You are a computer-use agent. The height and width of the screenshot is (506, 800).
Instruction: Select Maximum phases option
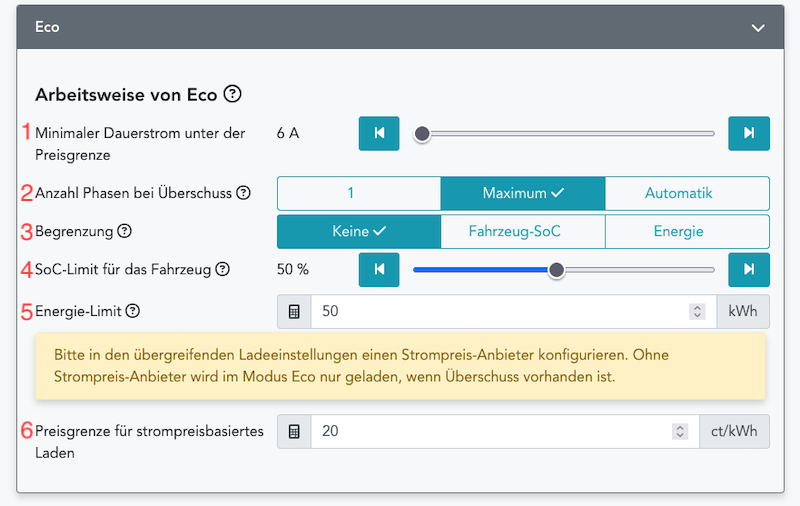[522, 193]
